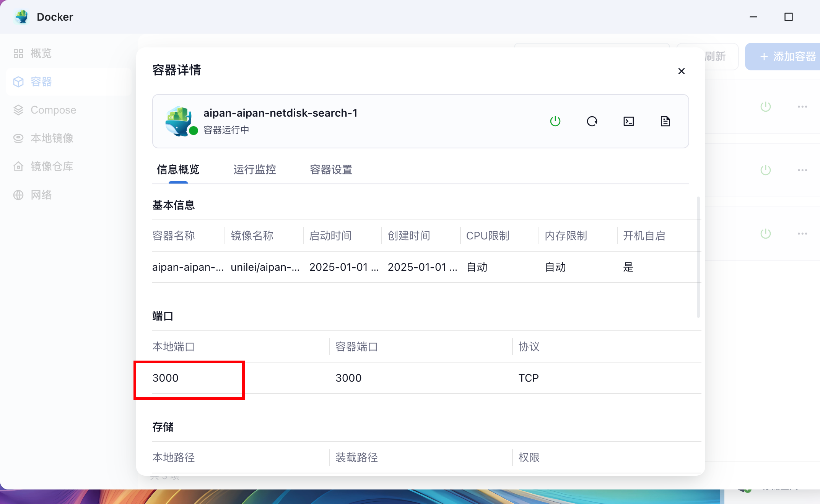Image resolution: width=820 pixels, height=504 pixels.
Task: Click the 内存限制 column header
Action: [566, 236]
